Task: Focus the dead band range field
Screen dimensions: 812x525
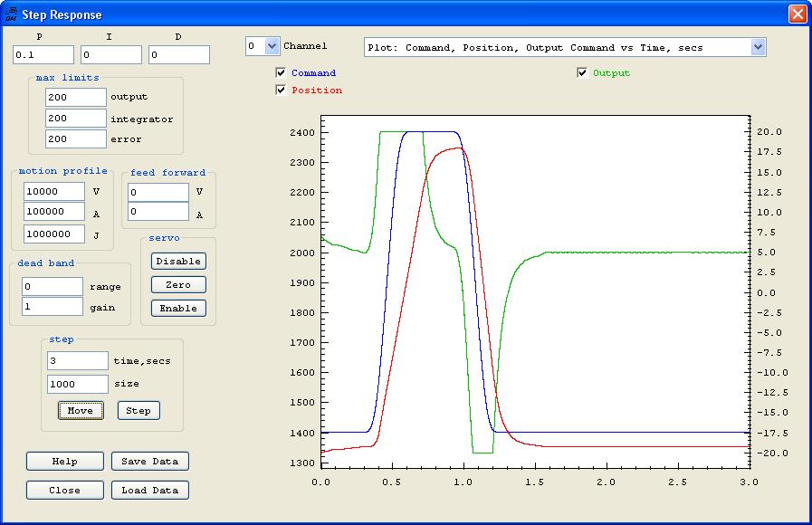Action: coord(53,286)
